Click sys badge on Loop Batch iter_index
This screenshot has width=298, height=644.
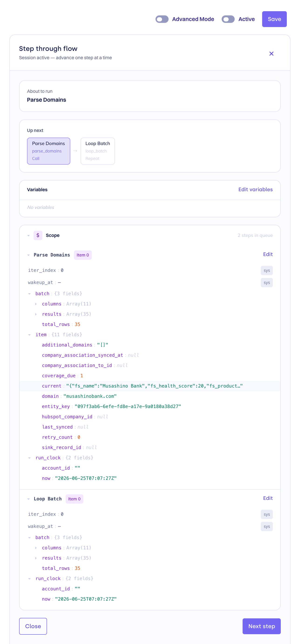click(267, 515)
